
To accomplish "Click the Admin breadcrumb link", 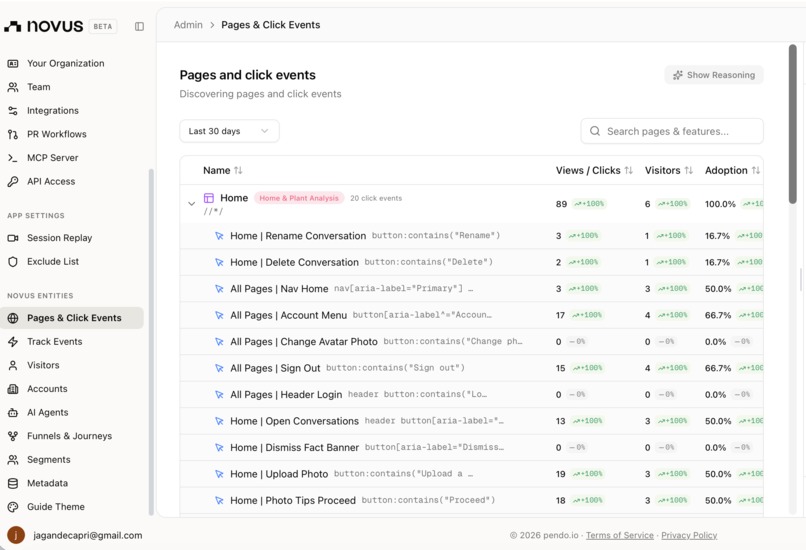I will [x=188, y=25].
